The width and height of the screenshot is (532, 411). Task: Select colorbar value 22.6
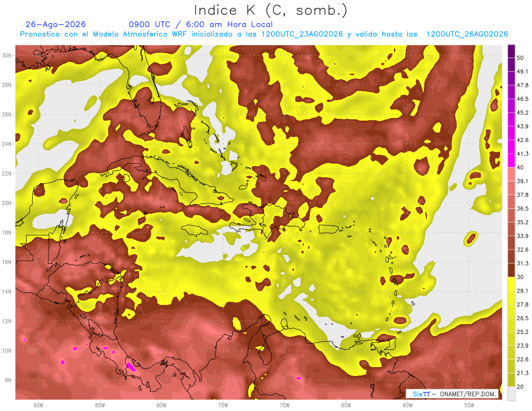click(522, 360)
